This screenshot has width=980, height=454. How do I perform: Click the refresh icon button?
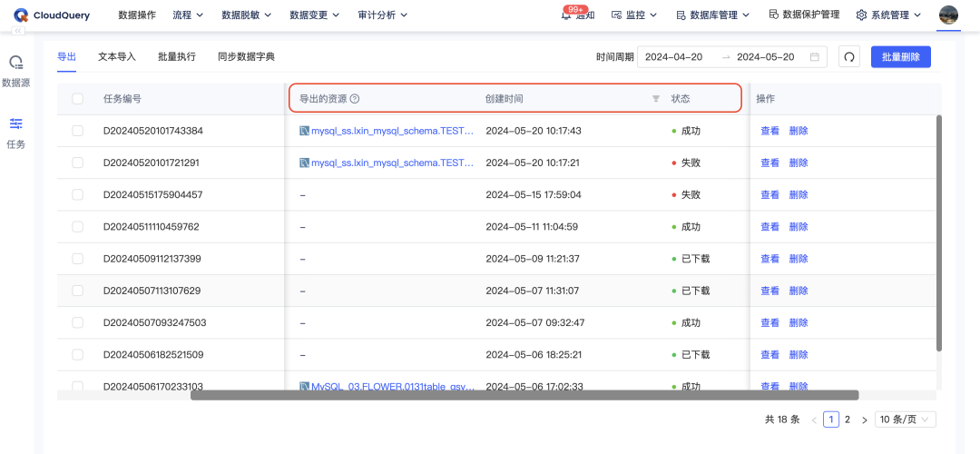pyautogui.click(x=848, y=57)
